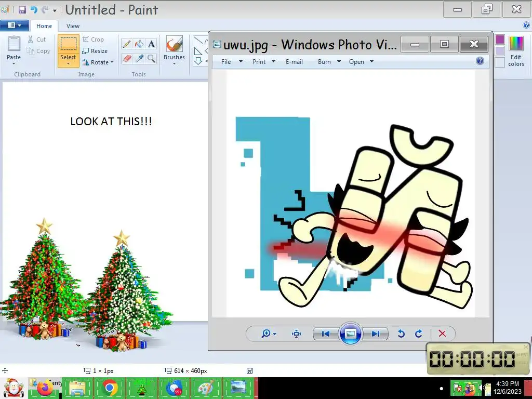Image resolution: width=532 pixels, height=399 pixels.
Task: Undo the last action in Paint
Action: coord(34,9)
